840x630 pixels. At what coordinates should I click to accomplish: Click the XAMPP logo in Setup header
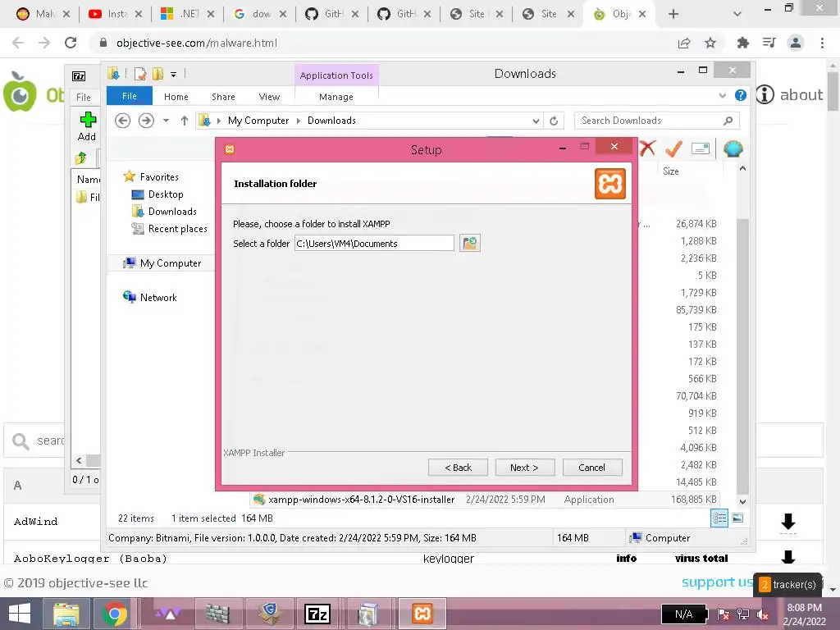pos(610,184)
